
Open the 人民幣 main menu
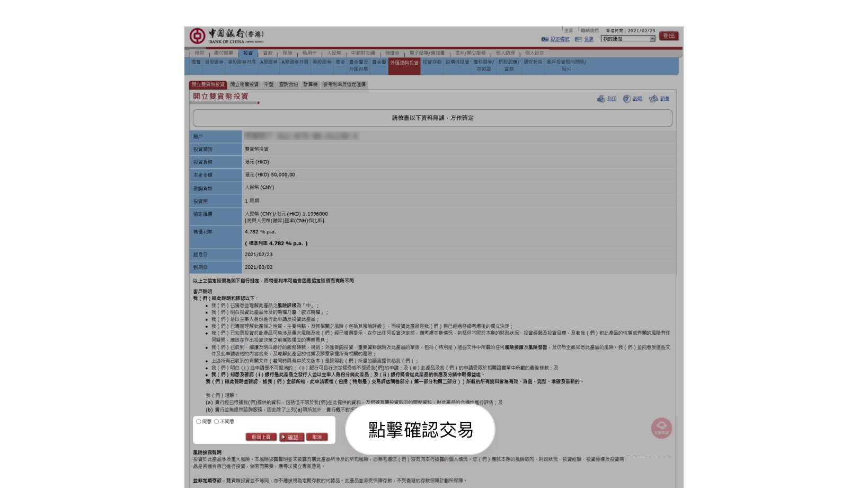334,53
